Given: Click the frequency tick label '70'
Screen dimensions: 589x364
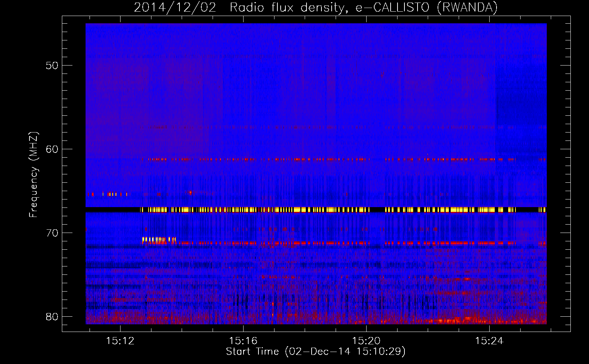Looking at the screenshot, I should click(52, 233).
